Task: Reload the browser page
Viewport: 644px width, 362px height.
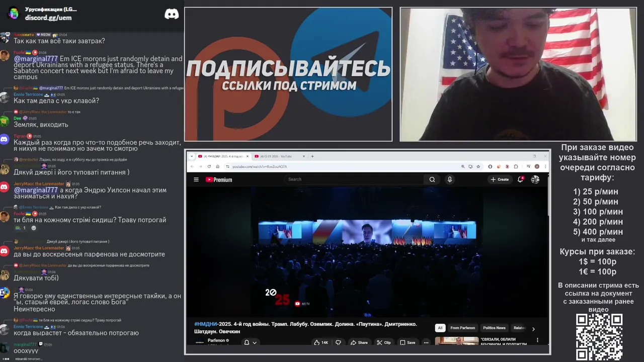Action: coord(209,166)
